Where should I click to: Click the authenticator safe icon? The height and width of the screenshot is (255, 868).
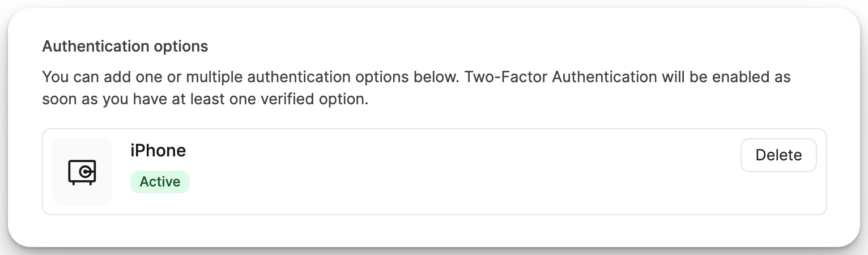(x=82, y=172)
